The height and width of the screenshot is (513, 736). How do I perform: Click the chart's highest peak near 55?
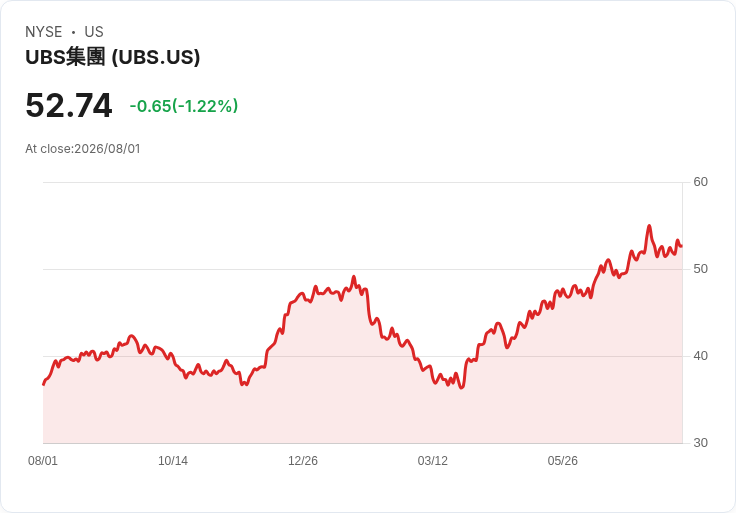click(x=649, y=226)
